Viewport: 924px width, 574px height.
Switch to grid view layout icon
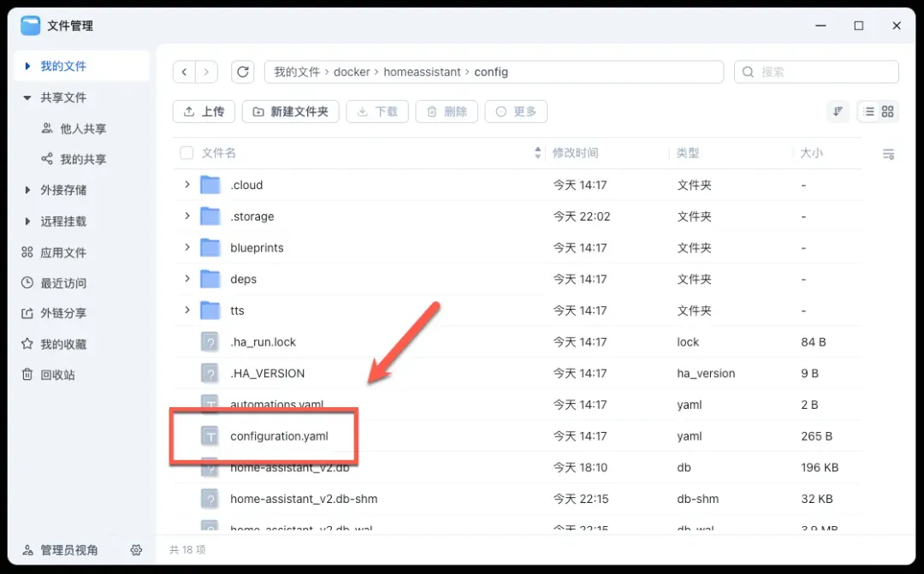(887, 112)
